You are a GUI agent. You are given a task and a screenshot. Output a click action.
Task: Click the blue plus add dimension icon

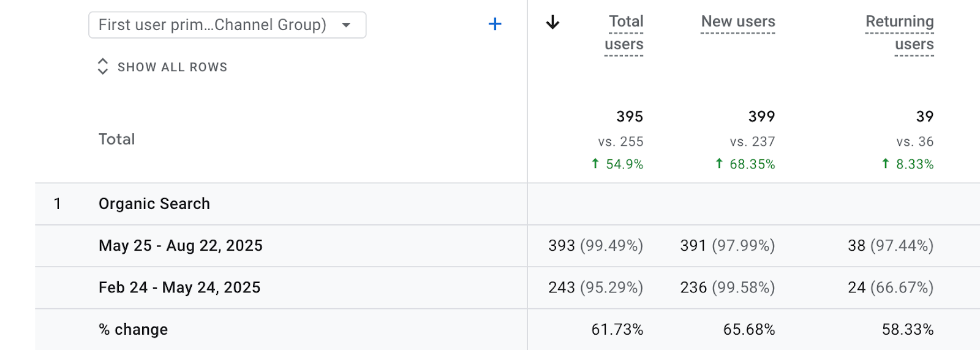495,25
